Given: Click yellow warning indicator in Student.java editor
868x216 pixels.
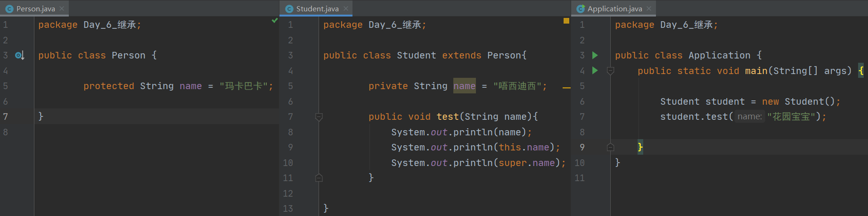Looking at the screenshot, I should [x=566, y=21].
